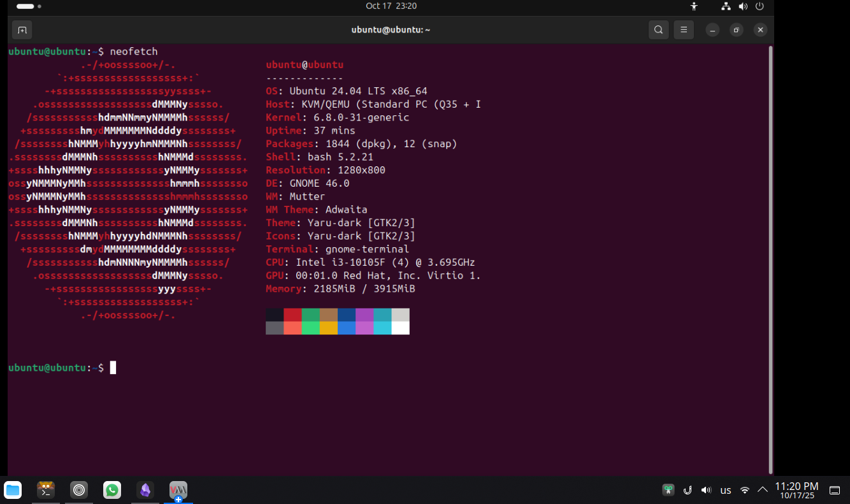Viewport: 850px width, 504px height.
Task: Click the red color block in neofetch output
Action: [292, 315]
